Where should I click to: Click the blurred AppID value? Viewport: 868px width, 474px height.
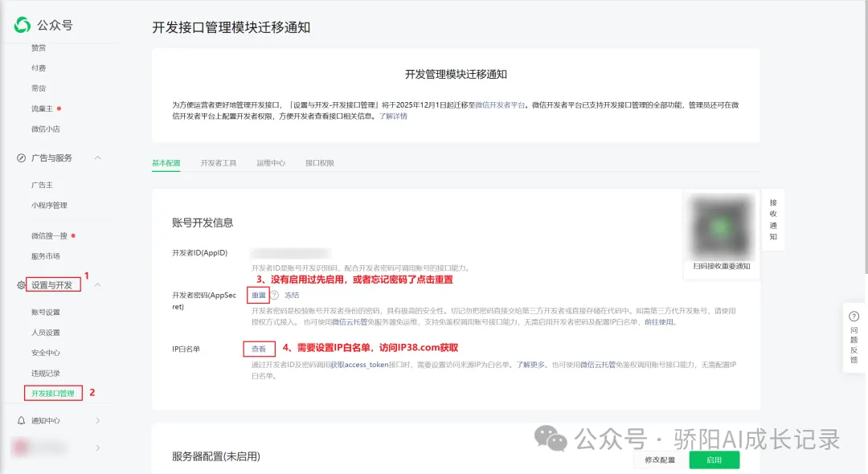pyautogui.click(x=291, y=253)
